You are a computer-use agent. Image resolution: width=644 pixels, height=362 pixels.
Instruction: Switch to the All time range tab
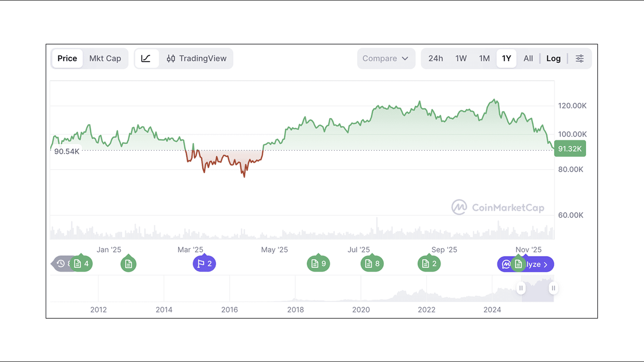tap(528, 58)
